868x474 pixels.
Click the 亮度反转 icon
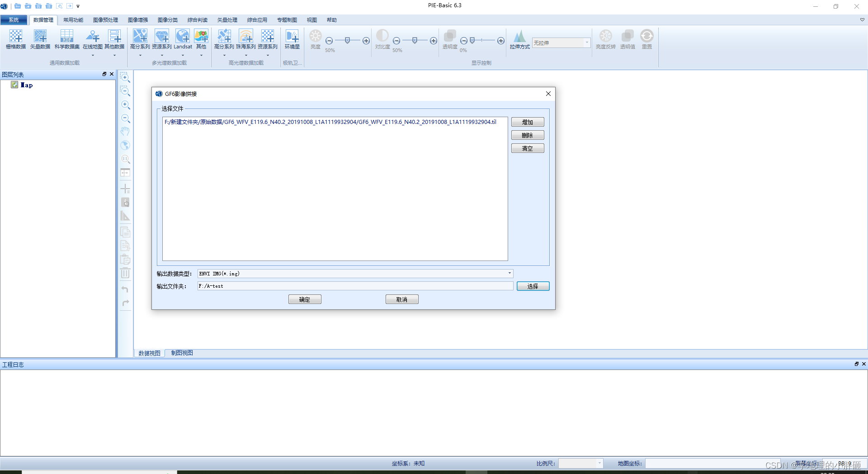click(x=606, y=36)
